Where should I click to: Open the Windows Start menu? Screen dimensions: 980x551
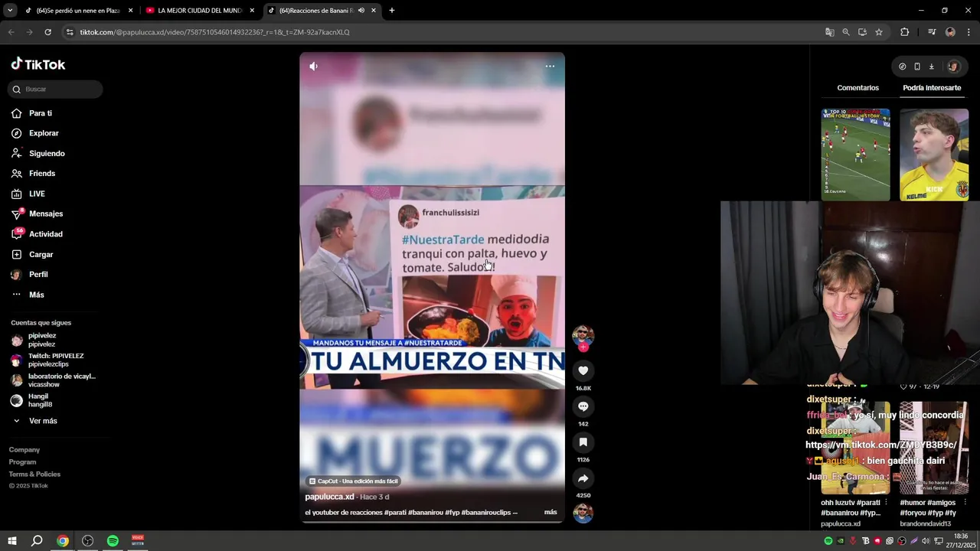pyautogui.click(x=12, y=541)
